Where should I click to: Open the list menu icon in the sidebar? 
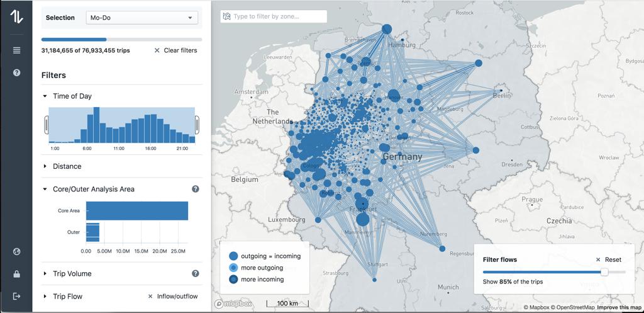pyautogui.click(x=16, y=50)
